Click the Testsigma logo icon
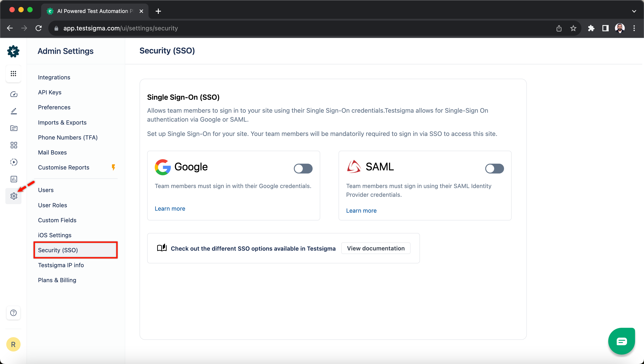Screen dimensions: 644x364 coord(13,51)
